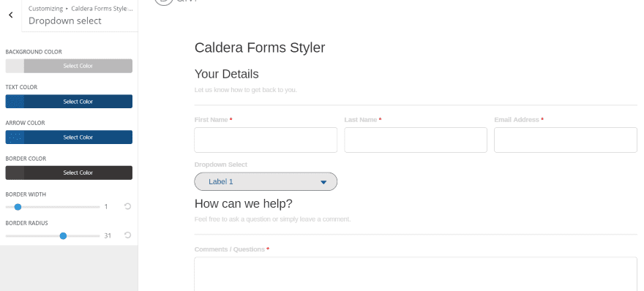Focus the Last Name input field
644x291 pixels.
[416, 140]
